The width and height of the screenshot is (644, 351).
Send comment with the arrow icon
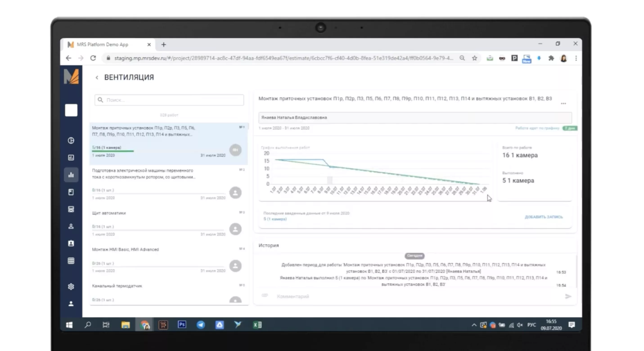[568, 296]
